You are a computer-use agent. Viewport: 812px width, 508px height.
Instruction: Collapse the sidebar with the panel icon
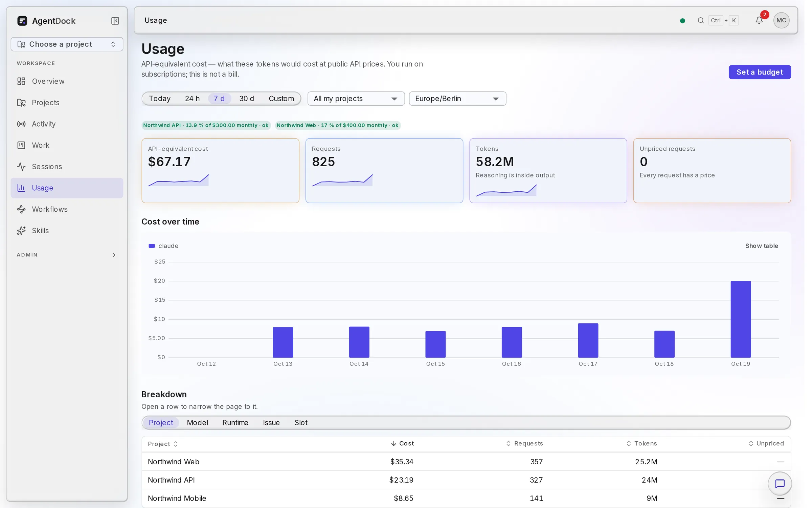115,21
